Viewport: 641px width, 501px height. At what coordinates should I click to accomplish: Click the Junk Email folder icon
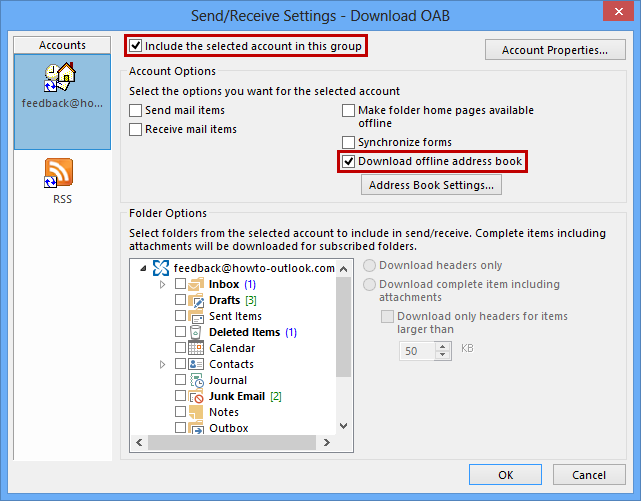coord(196,396)
